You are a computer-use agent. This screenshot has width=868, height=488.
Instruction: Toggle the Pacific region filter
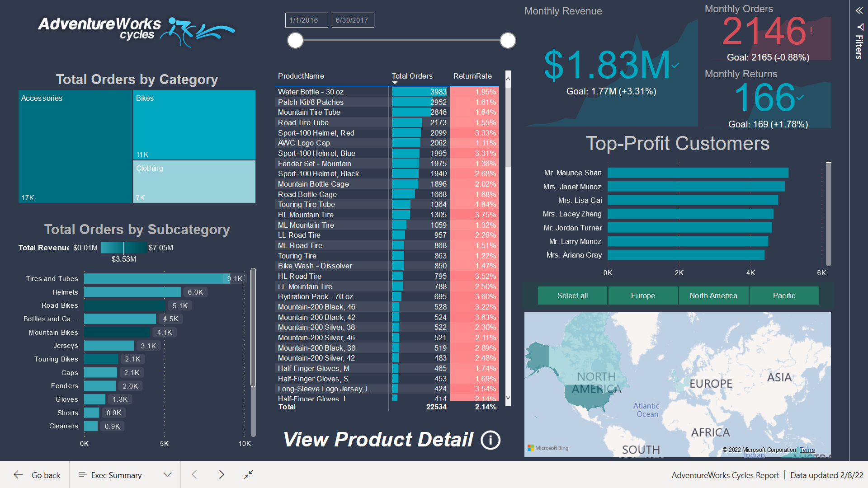pyautogui.click(x=784, y=296)
